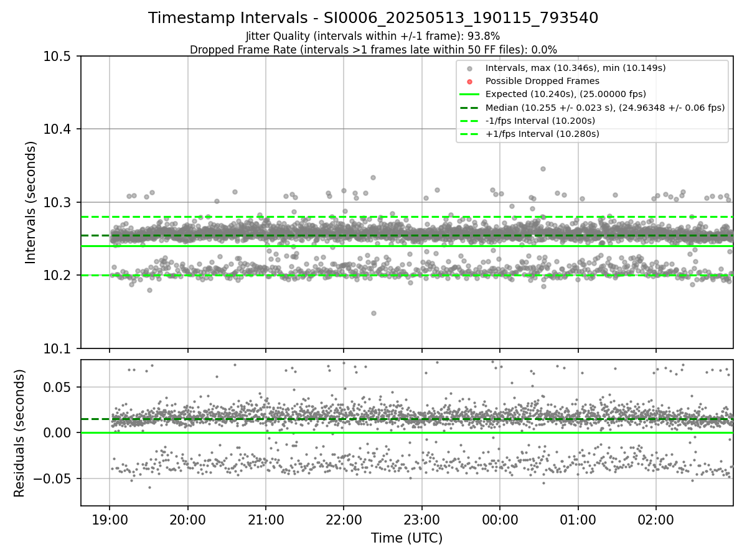This screenshot has width=747, height=560.
Task: Click the 'Time (UTC)' x-axis label
Action: pos(406,538)
